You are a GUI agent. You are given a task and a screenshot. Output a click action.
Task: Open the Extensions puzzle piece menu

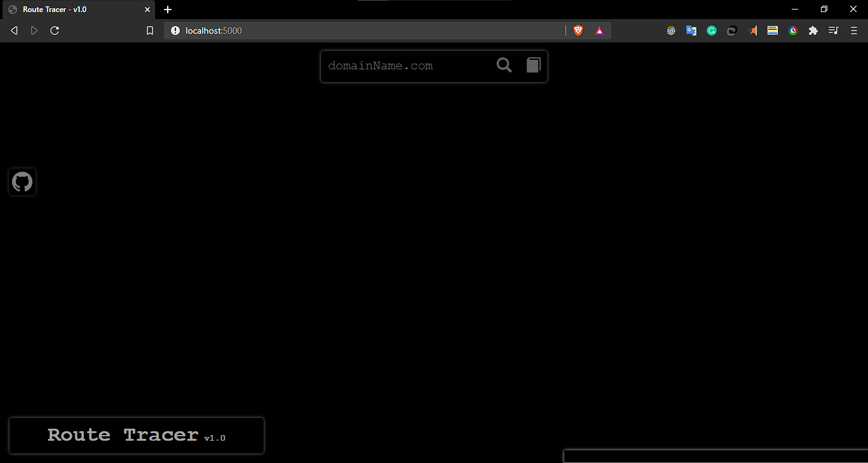[813, 31]
